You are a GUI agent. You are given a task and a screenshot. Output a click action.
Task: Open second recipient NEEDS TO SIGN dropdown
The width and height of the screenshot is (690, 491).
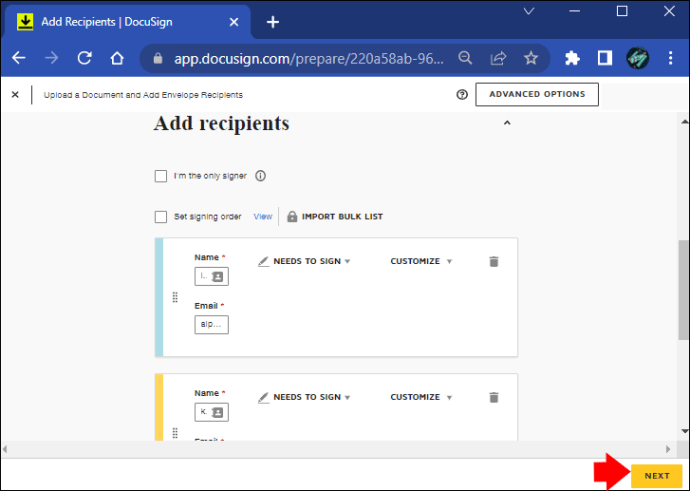coord(312,397)
